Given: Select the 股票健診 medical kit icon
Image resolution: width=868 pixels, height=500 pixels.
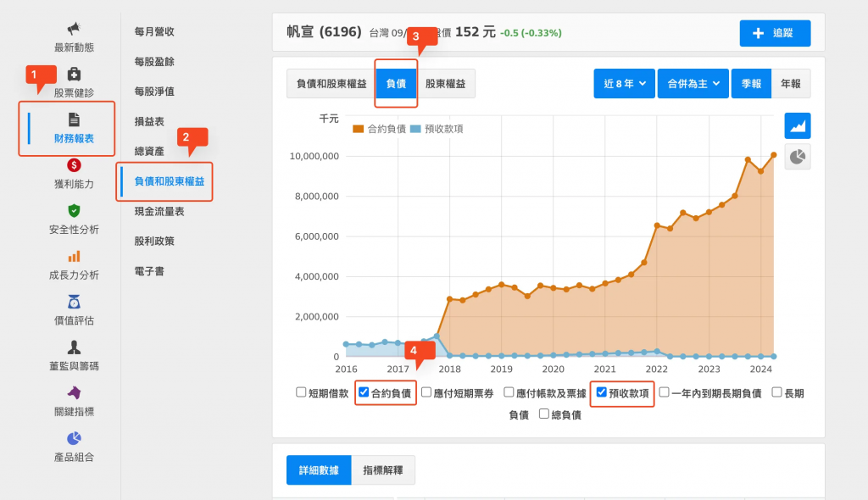Looking at the screenshot, I should (74, 75).
